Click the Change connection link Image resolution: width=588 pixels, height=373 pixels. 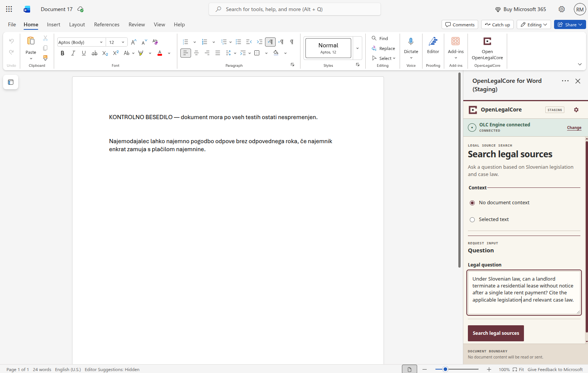(574, 128)
